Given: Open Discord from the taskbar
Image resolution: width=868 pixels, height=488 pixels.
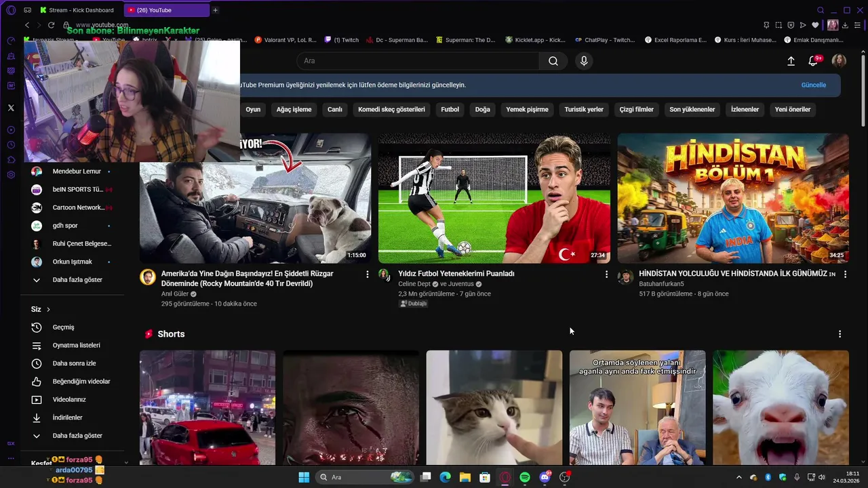Looking at the screenshot, I should [545, 477].
